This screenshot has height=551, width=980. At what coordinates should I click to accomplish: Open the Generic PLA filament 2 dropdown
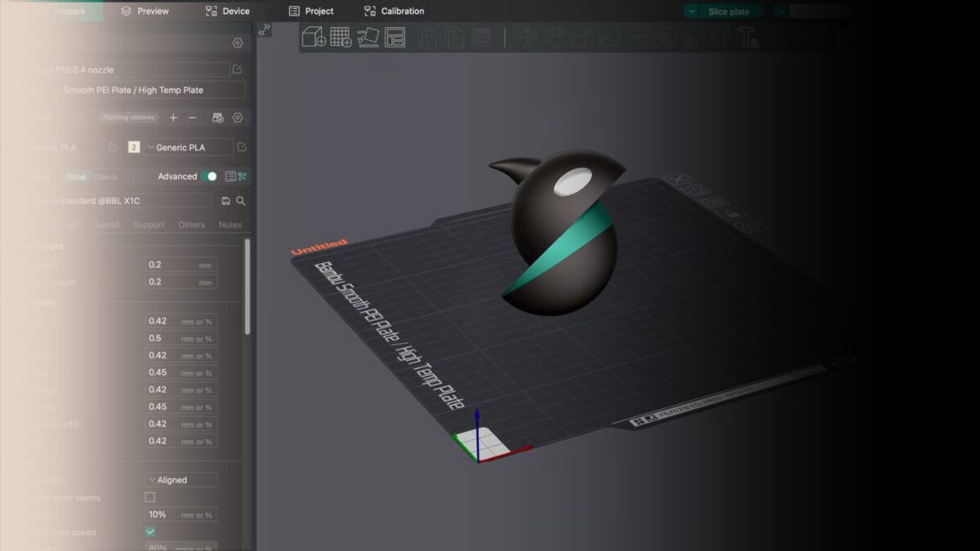188,147
